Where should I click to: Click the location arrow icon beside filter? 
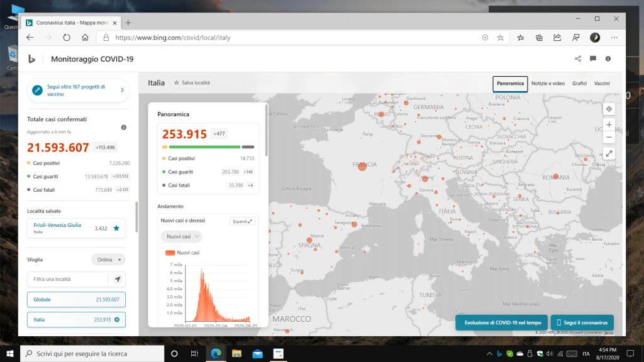click(x=117, y=279)
